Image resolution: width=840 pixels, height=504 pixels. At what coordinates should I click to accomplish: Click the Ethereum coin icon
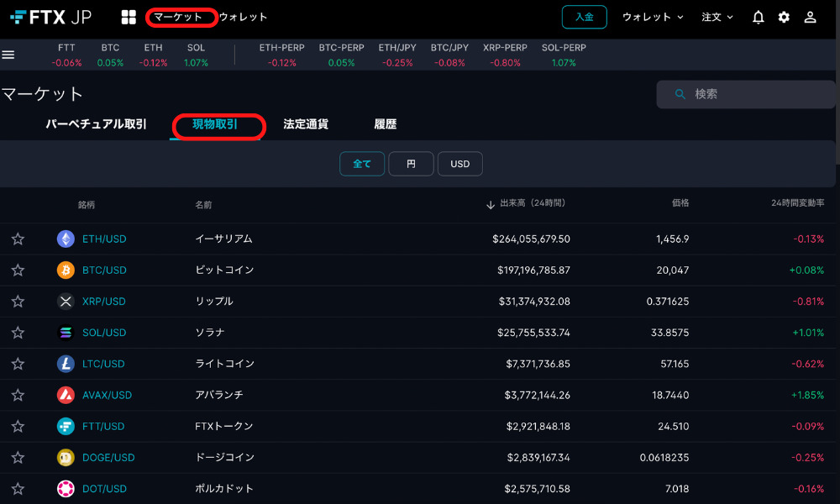coord(66,239)
